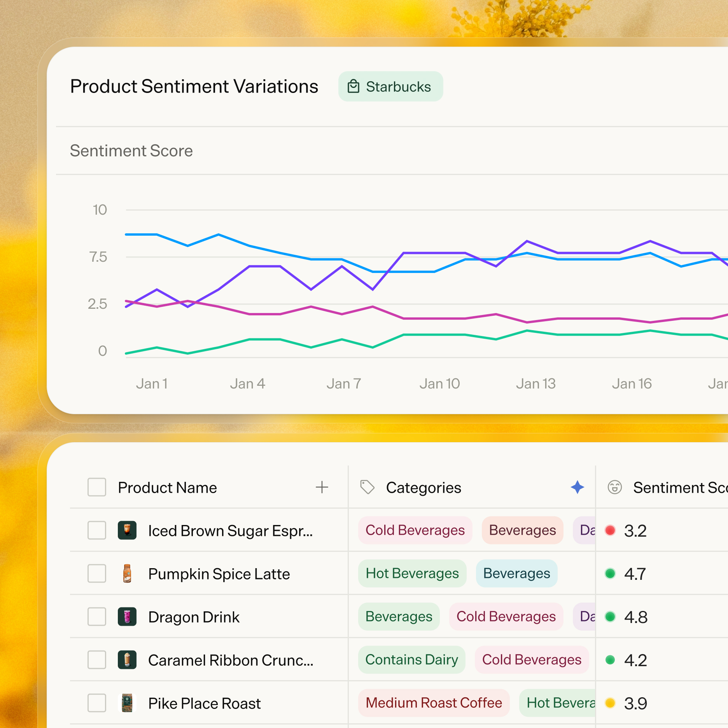Click the Product Name column header
The image size is (728, 728).
click(167, 488)
